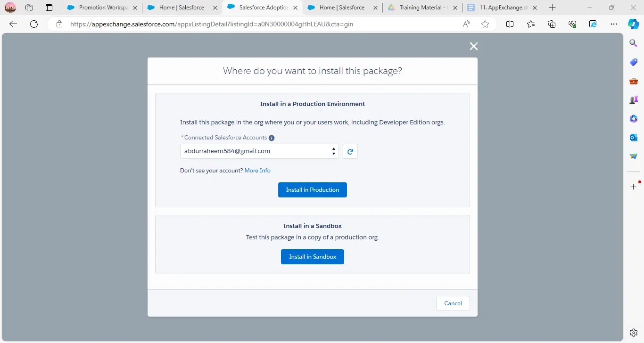Open the Outlook icon in the Edge sidebar
The height and width of the screenshot is (343, 644).
[634, 138]
